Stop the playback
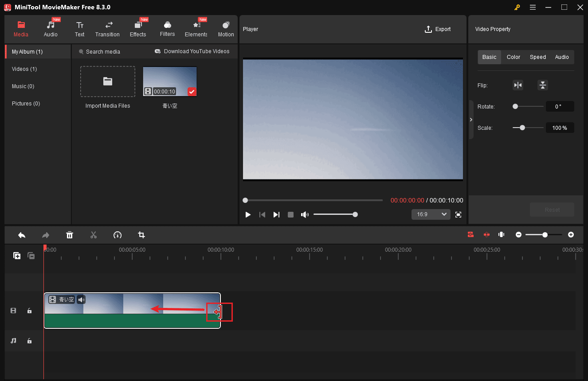The image size is (588, 381). point(290,214)
